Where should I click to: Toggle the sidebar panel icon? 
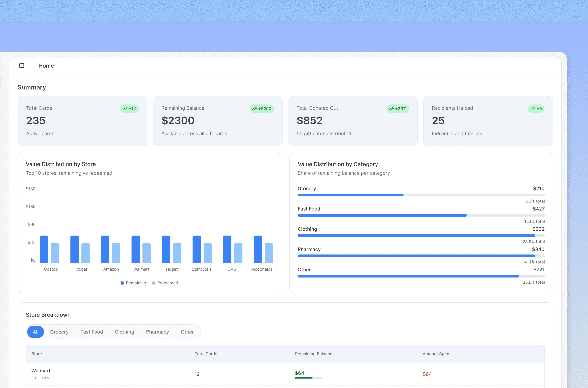tap(22, 66)
